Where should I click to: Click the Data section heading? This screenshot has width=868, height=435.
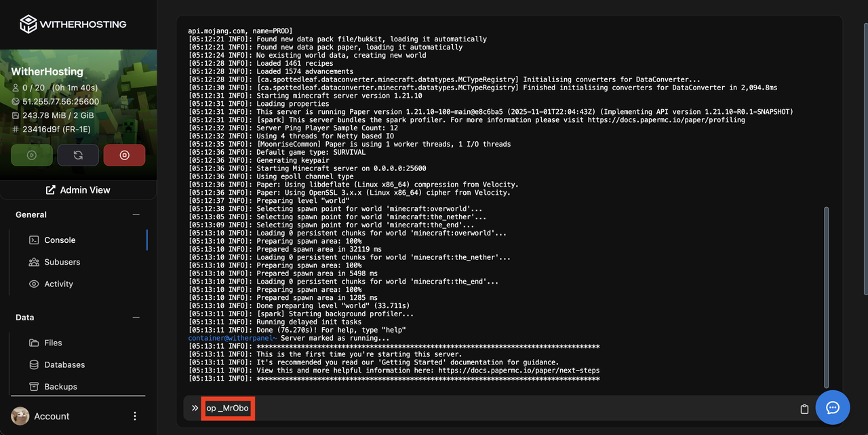(25, 318)
